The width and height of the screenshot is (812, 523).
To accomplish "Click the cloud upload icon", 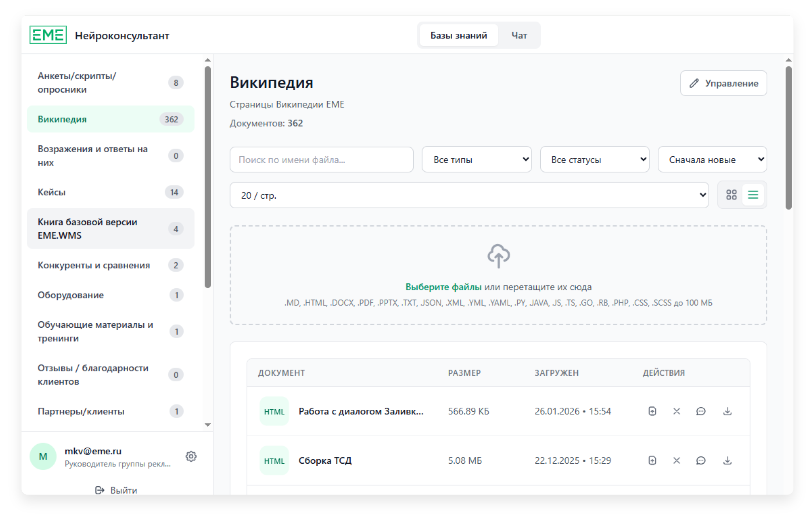I will 499,256.
